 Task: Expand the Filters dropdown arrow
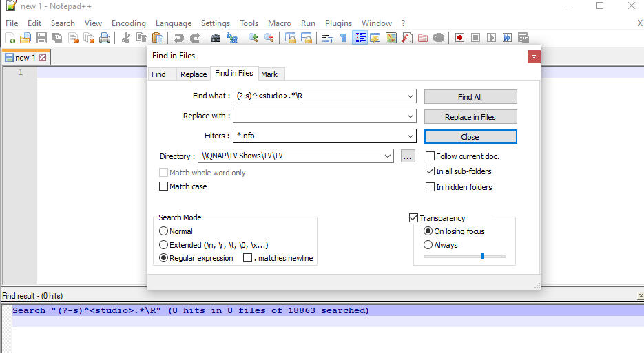(410, 136)
